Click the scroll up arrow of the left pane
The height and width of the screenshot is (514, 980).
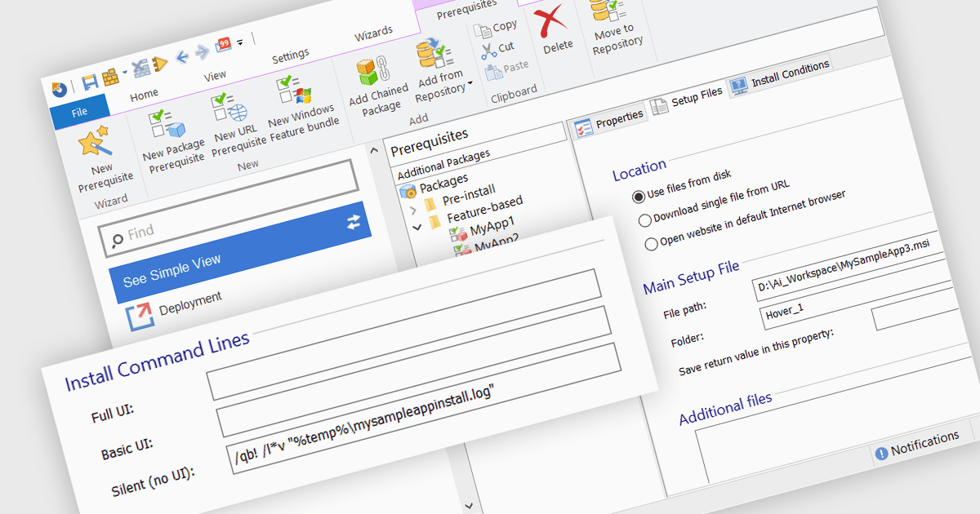pos(374,149)
